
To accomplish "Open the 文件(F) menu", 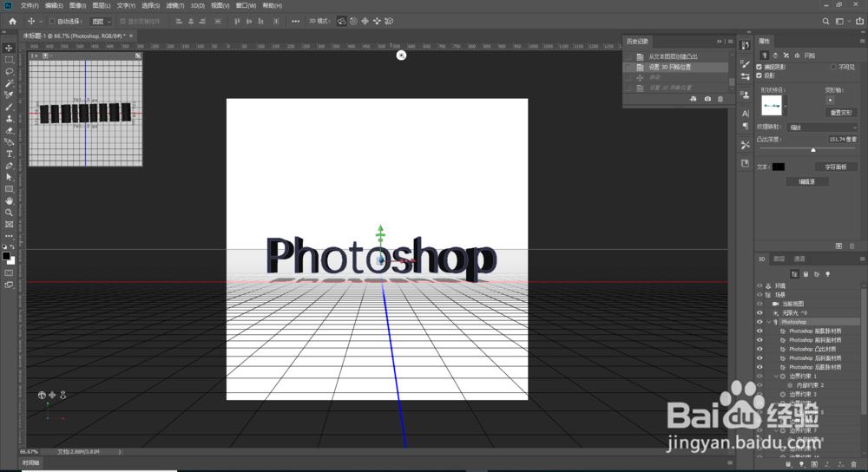I will coord(30,5).
